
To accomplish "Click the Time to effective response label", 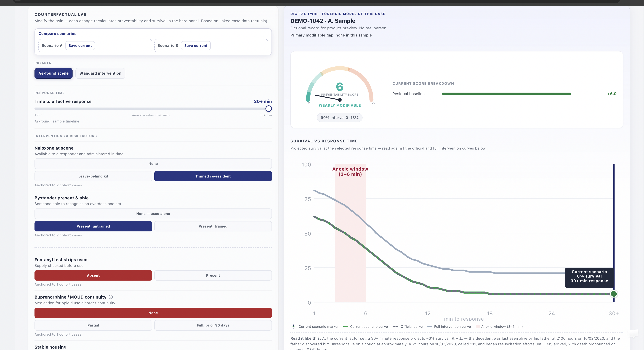I will click(x=63, y=101).
